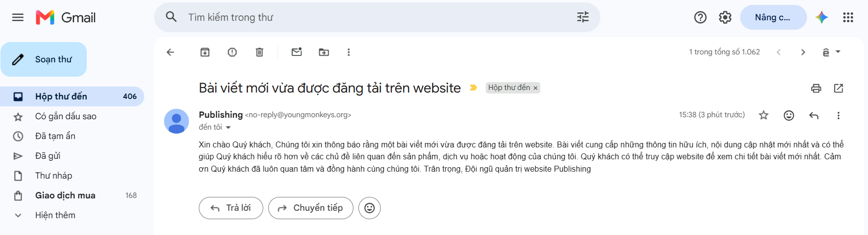Open Có gắn dấu sao folder
The image size is (868, 235).
tap(72, 116)
